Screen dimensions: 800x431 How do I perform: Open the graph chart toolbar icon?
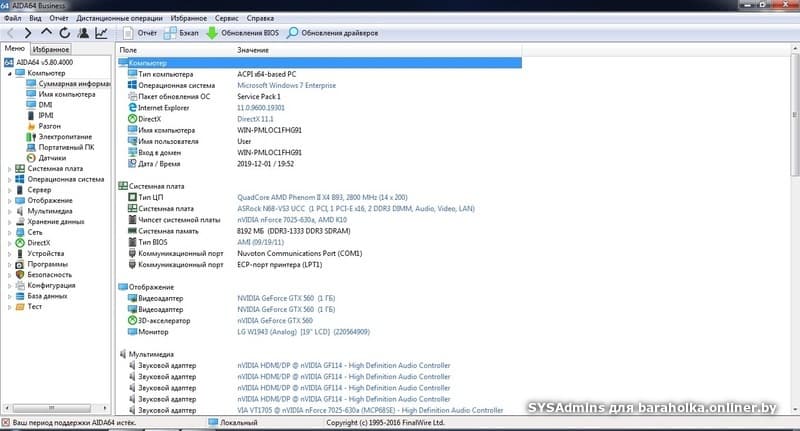[102, 33]
